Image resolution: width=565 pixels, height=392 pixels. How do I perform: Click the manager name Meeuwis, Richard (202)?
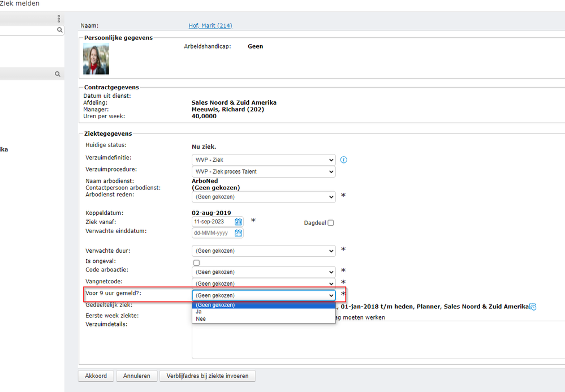pos(228,110)
